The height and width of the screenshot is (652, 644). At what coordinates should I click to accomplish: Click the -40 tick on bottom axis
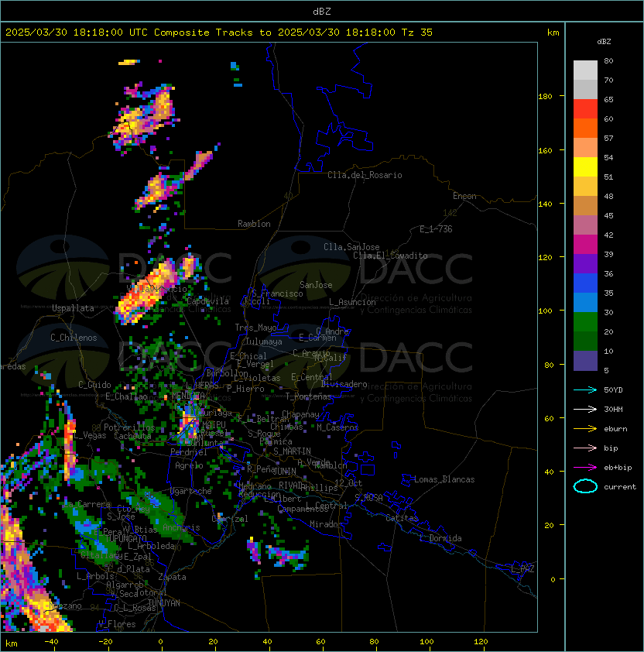coord(51,642)
